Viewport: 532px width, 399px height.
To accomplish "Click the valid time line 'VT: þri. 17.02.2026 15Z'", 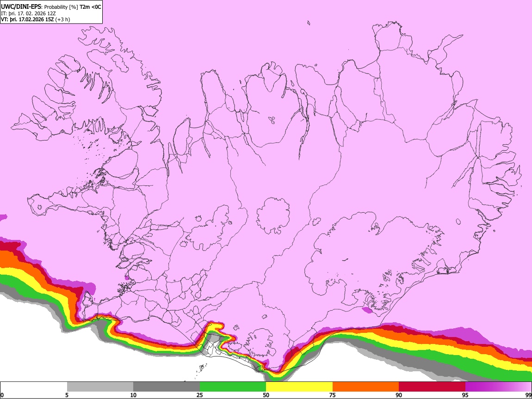I will click(27, 19).
